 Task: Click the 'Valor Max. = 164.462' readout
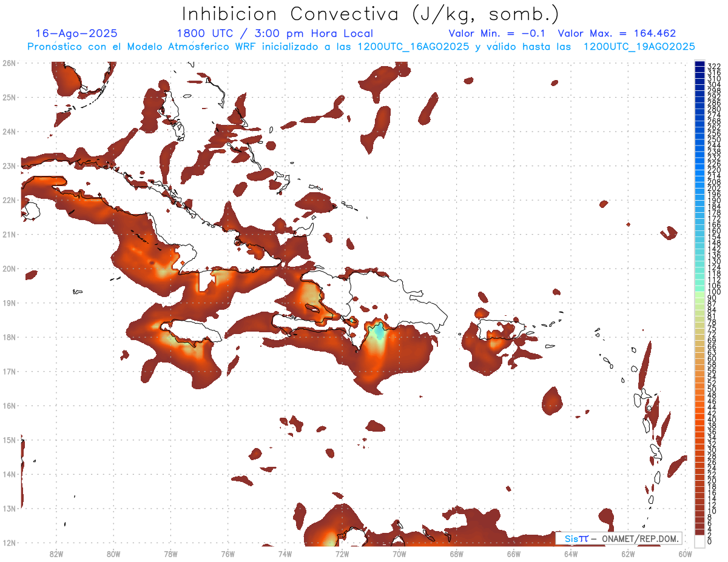617,34
